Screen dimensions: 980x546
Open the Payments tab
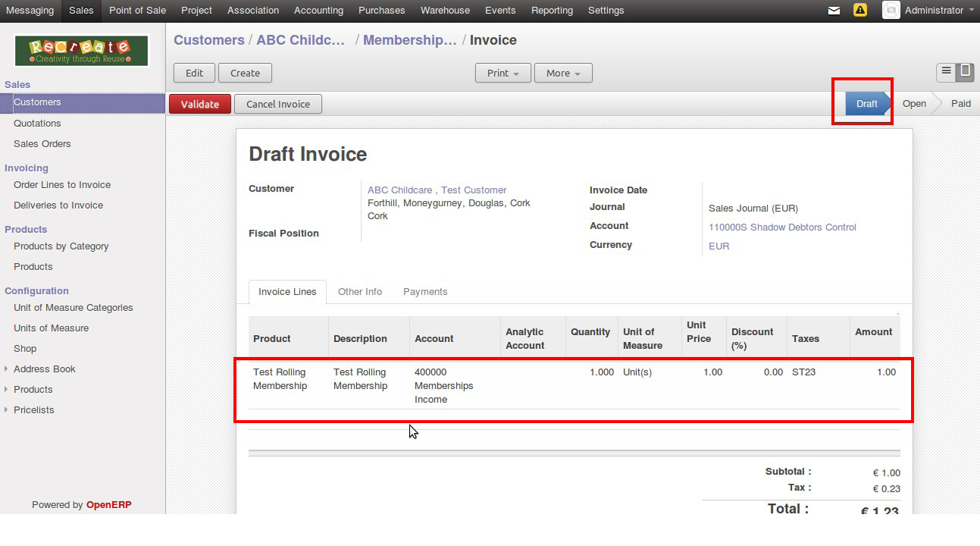coord(424,292)
